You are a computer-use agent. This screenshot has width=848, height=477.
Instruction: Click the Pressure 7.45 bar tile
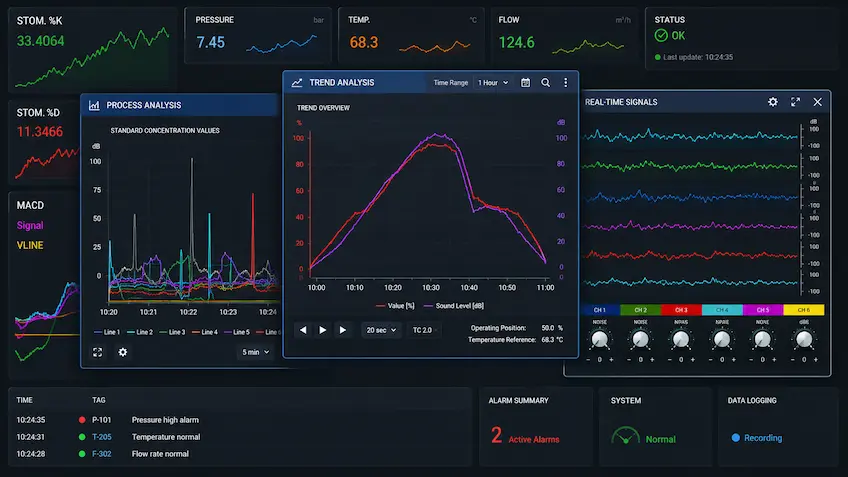click(x=257, y=36)
